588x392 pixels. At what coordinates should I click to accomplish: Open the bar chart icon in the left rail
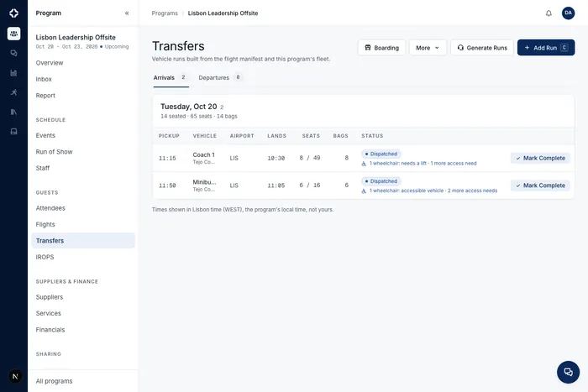click(x=13, y=73)
